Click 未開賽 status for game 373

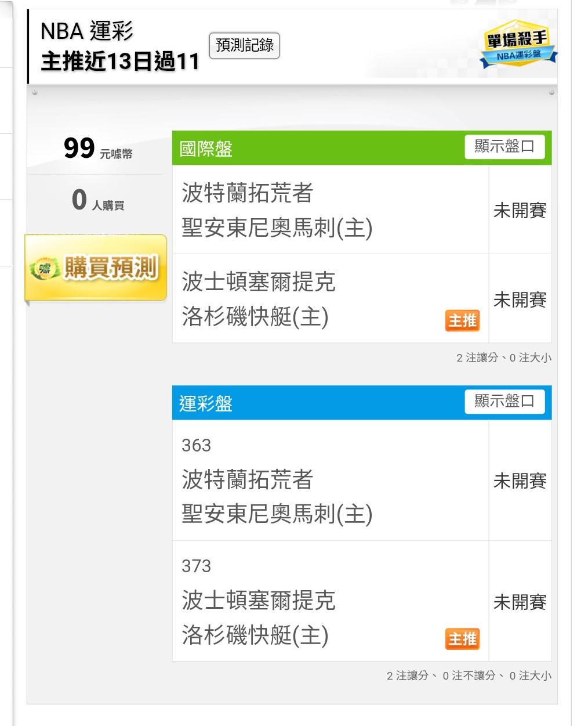click(520, 602)
